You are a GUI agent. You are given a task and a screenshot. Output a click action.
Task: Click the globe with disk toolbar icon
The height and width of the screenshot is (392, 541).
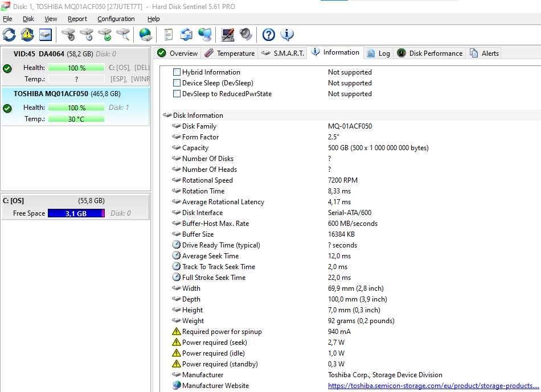tap(146, 35)
